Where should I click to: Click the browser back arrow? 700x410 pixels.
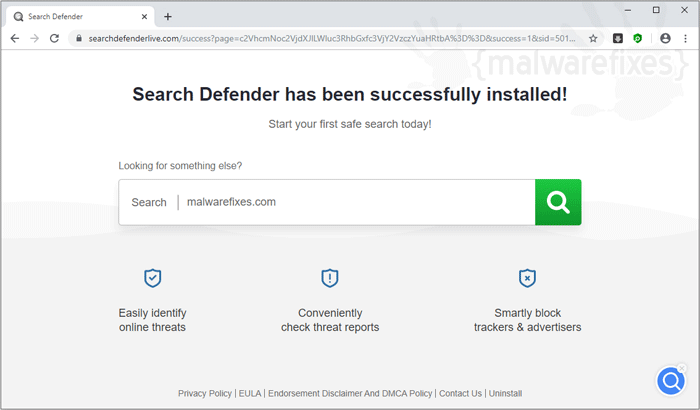click(x=15, y=39)
